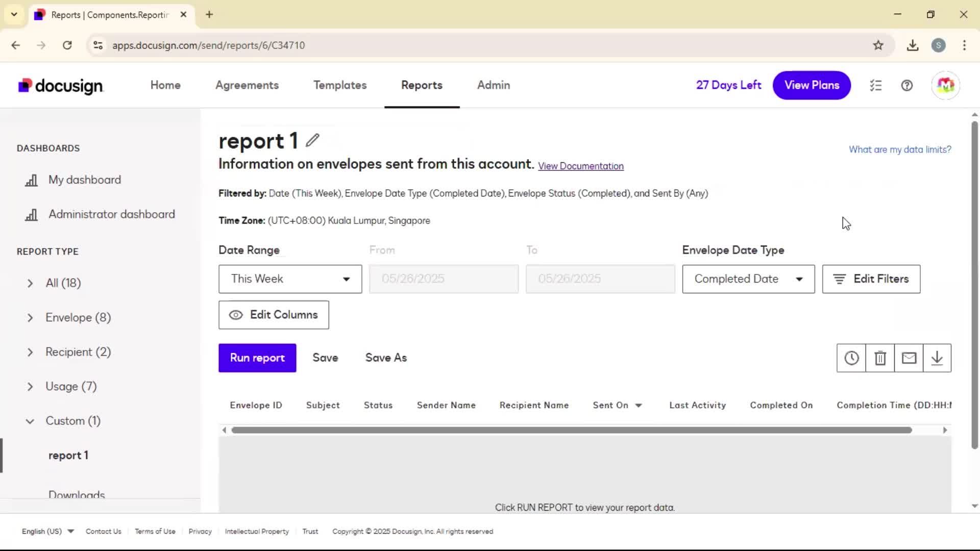Open Contact Us footer link

(x=103, y=531)
